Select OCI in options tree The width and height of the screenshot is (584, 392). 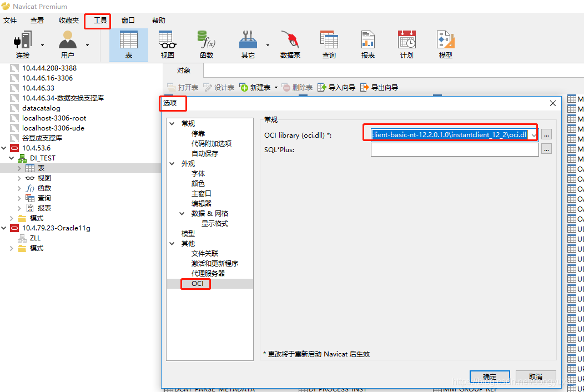[198, 284]
